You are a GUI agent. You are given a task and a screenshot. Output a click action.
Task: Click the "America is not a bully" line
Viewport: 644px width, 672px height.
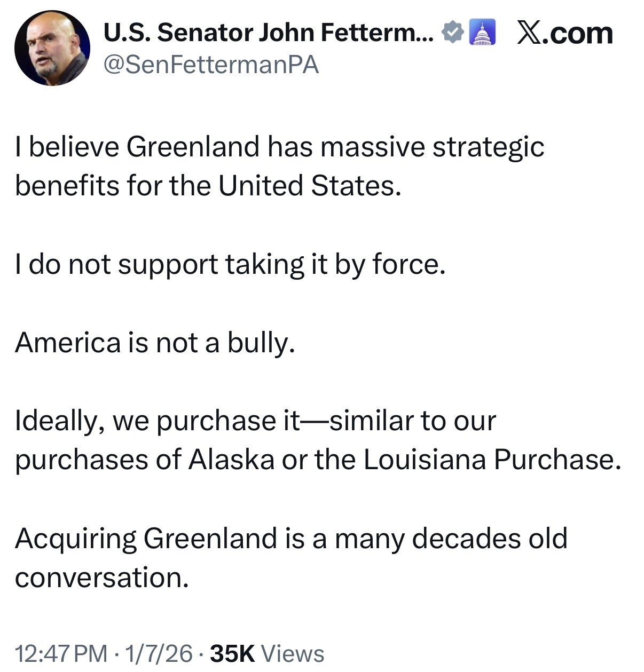[155, 342]
